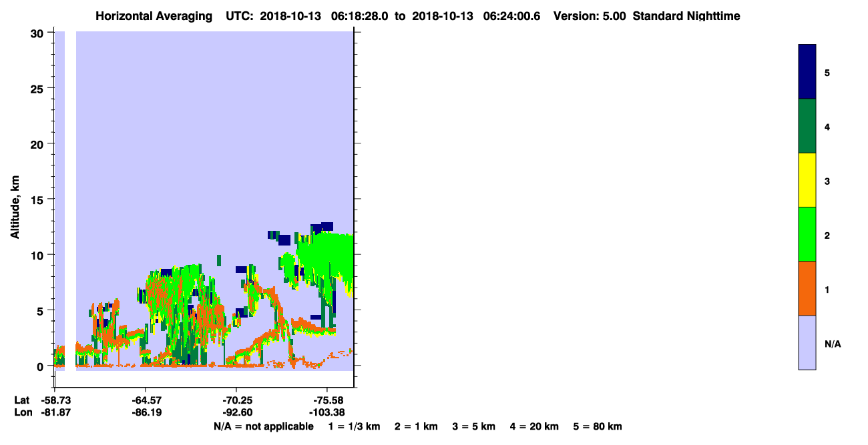Click the '1 = 1/3 km' legend text
Screen dimensions: 868x445
(x=354, y=426)
